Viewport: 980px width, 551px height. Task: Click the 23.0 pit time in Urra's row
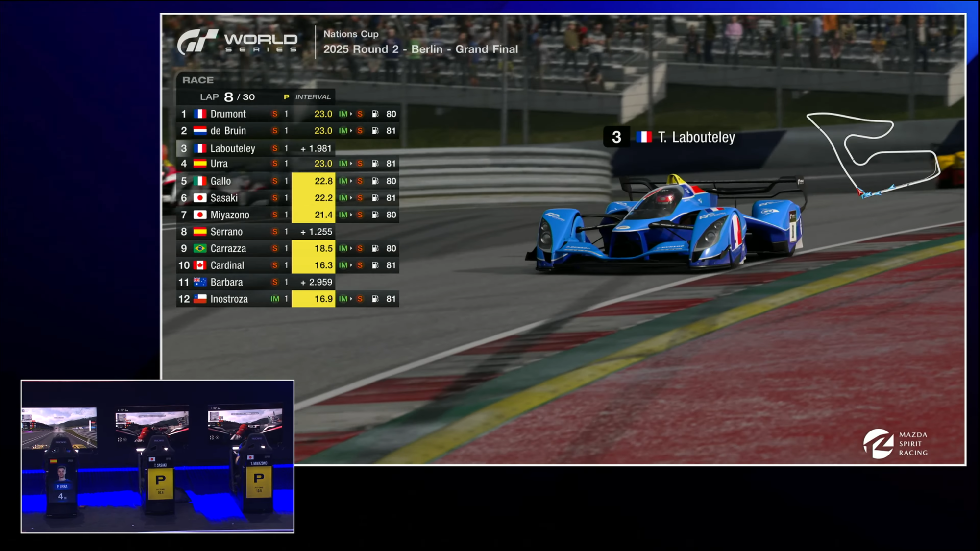tap(323, 164)
